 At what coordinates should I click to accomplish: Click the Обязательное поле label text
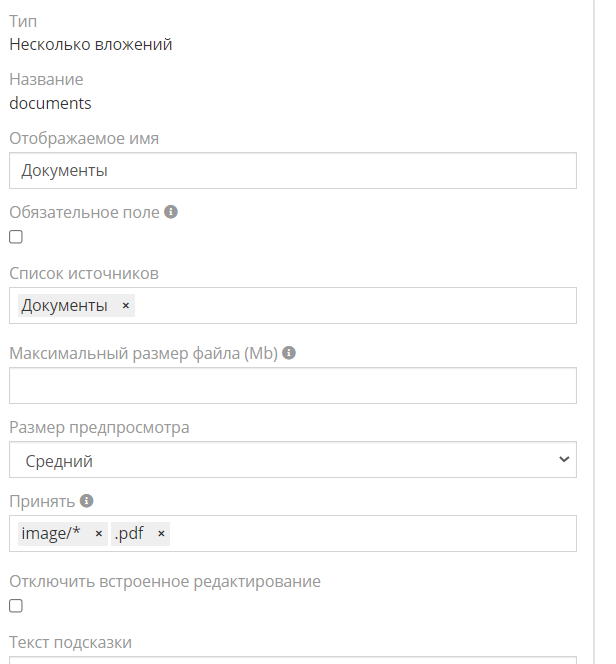point(84,213)
